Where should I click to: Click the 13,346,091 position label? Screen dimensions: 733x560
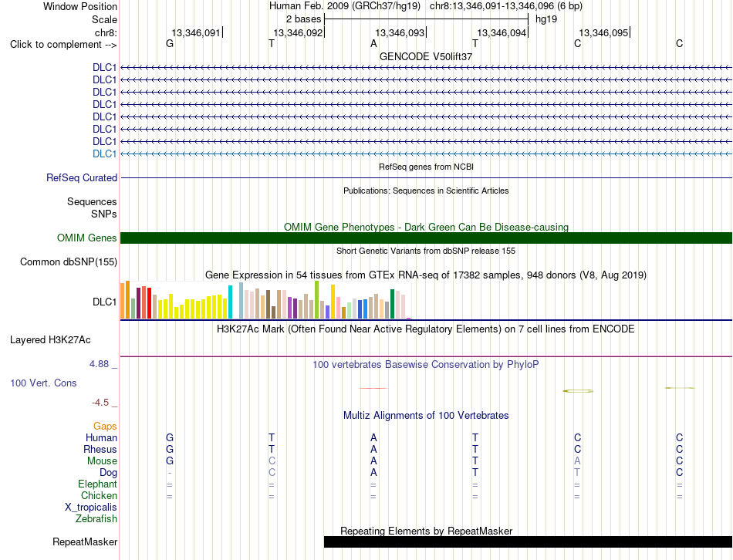(x=196, y=32)
